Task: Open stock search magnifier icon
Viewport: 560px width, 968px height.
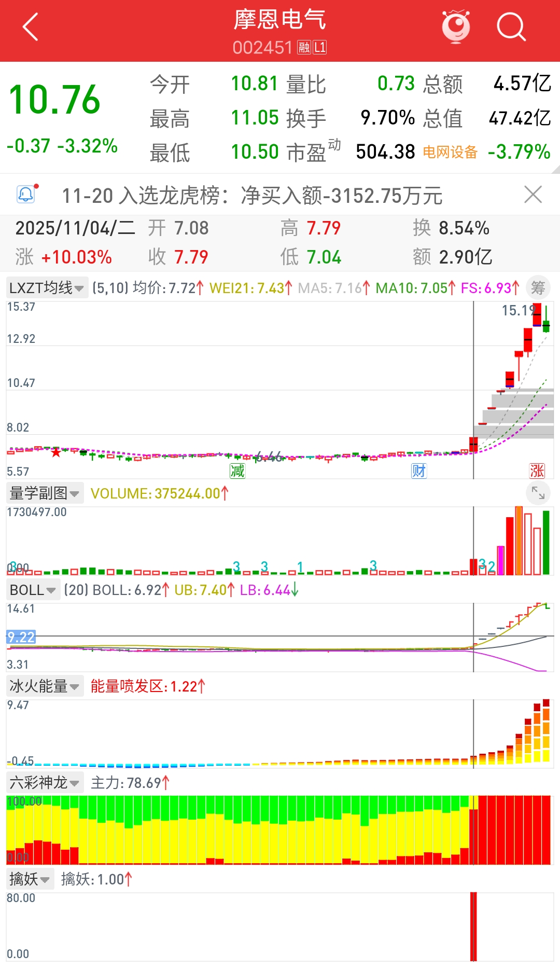Action: pyautogui.click(x=511, y=26)
